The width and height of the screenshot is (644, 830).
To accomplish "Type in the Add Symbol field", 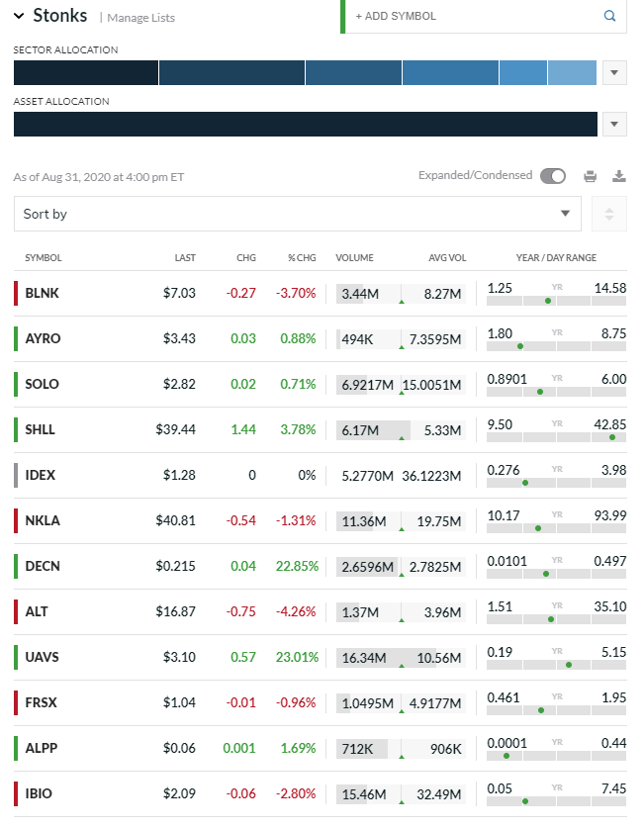I will click(475, 16).
